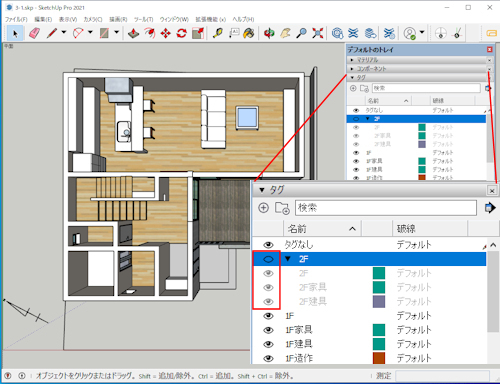Activate the Scale tool
This screenshot has width=500, height=384.
coord(198,33)
